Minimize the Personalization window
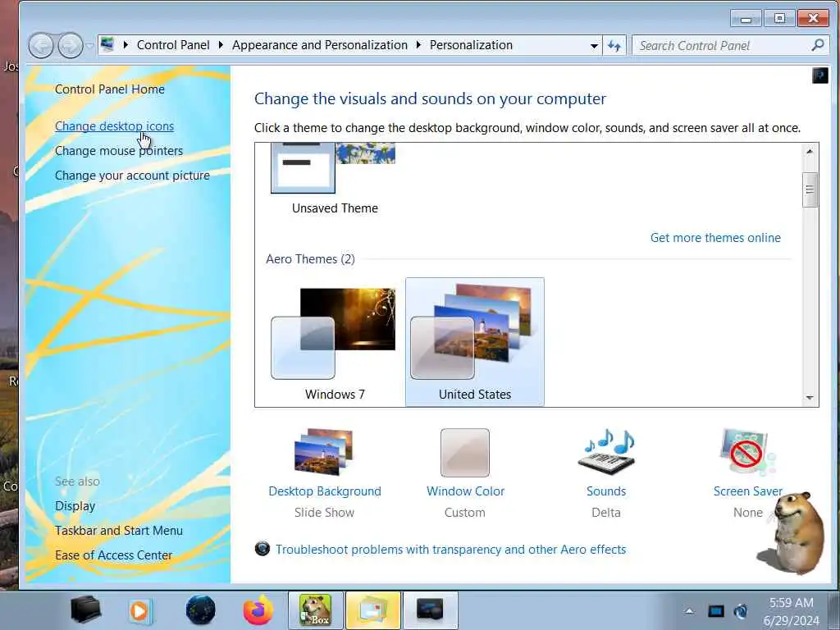Screen dimensions: 840x630 [x=745, y=19]
